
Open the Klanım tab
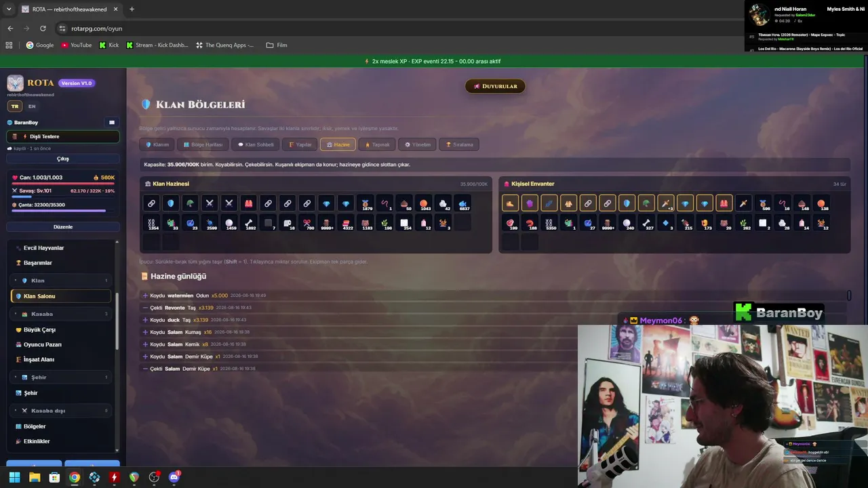157,144
